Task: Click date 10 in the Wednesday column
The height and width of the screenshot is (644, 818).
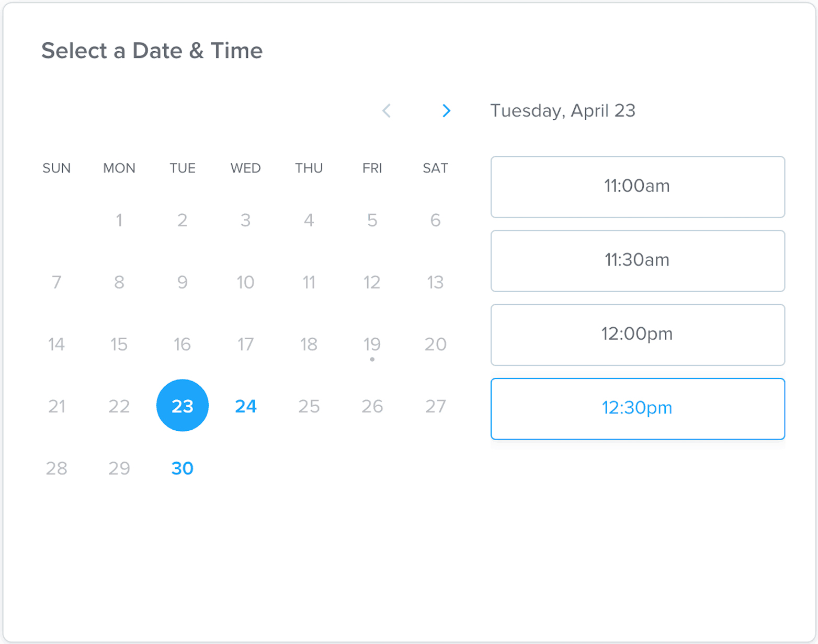Action: 246,282
